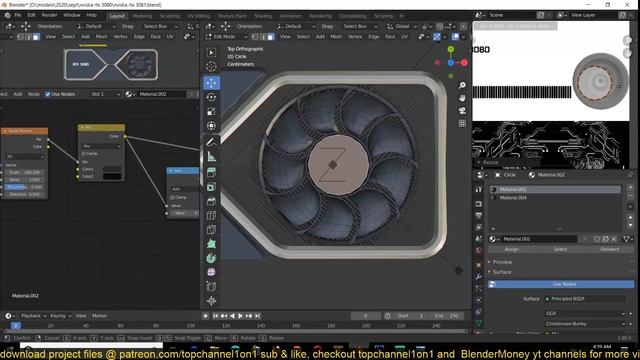Image resolution: width=640 pixels, height=360 pixels.
Task: Open the Edit Mode dropdown
Action: (x=227, y=37)
